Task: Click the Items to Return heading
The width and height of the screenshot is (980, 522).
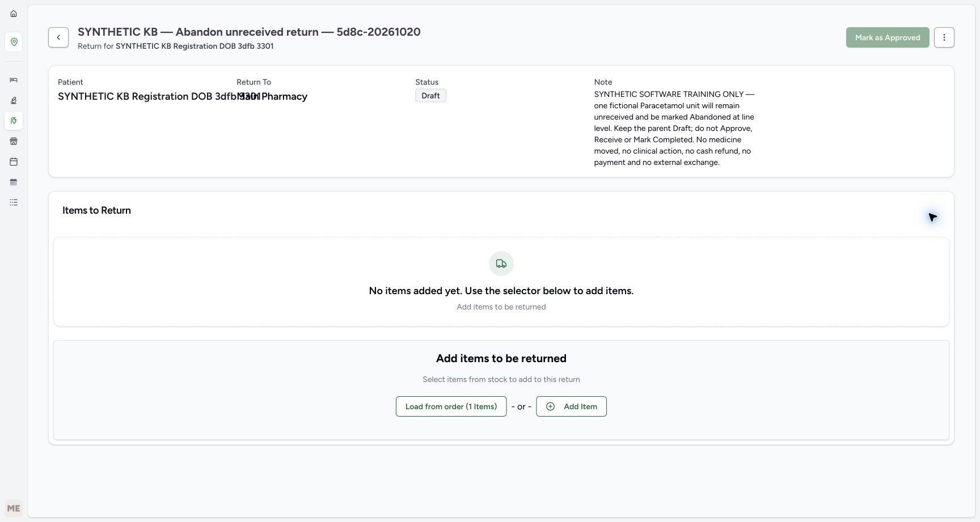Action: (96, 210)
